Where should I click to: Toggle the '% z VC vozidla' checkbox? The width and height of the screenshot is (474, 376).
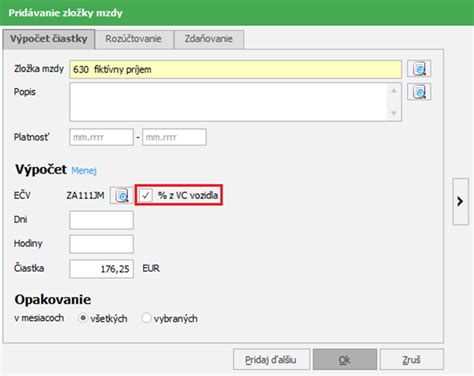(x=146, y=195)
